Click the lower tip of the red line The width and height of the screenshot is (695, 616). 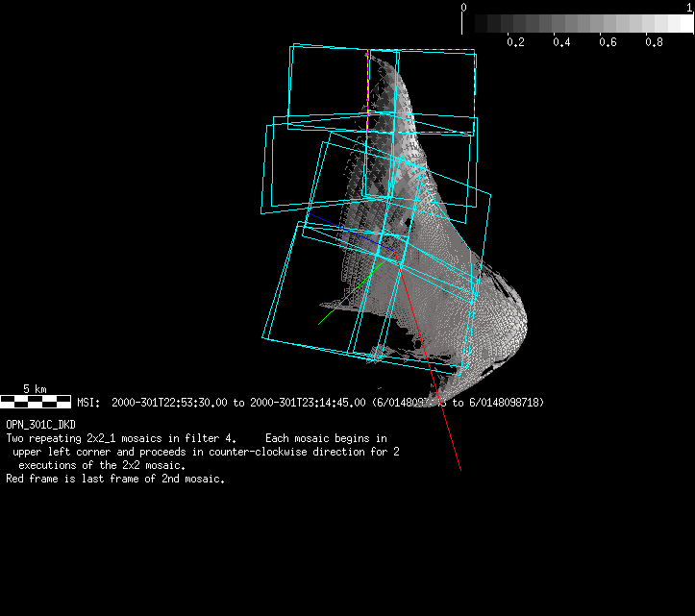460,470
